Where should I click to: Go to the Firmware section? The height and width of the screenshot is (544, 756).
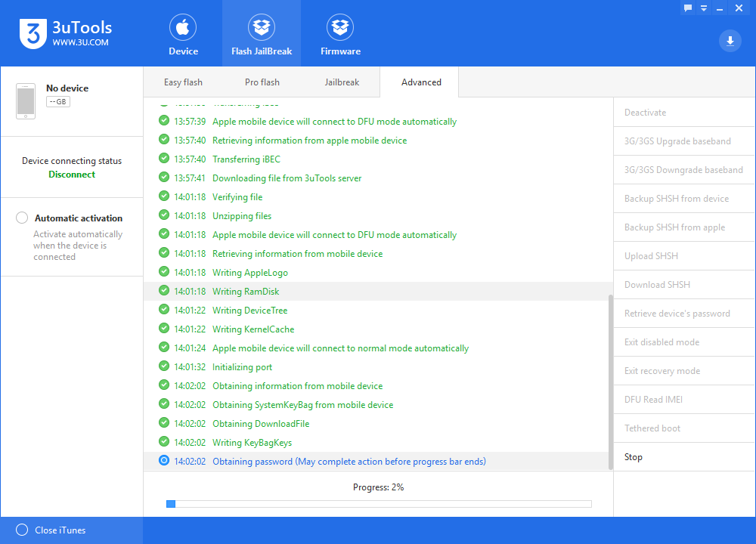[340, 28]
